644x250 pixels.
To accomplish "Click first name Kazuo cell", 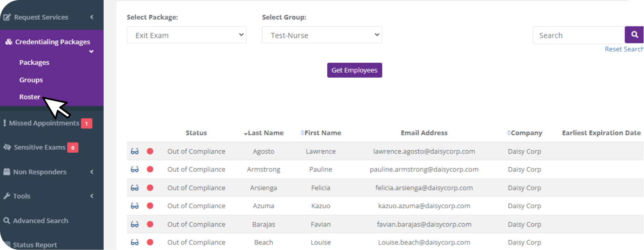I will click(321, 206).
